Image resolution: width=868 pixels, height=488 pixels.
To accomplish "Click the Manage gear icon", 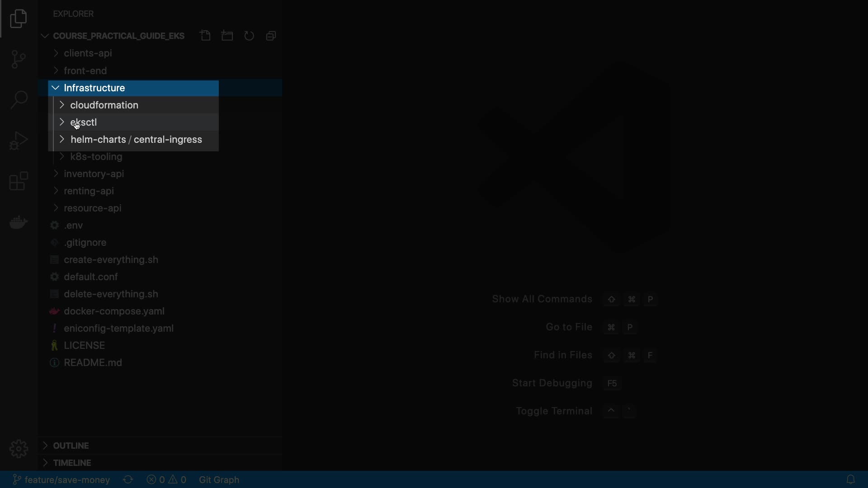I will [19, 449].
